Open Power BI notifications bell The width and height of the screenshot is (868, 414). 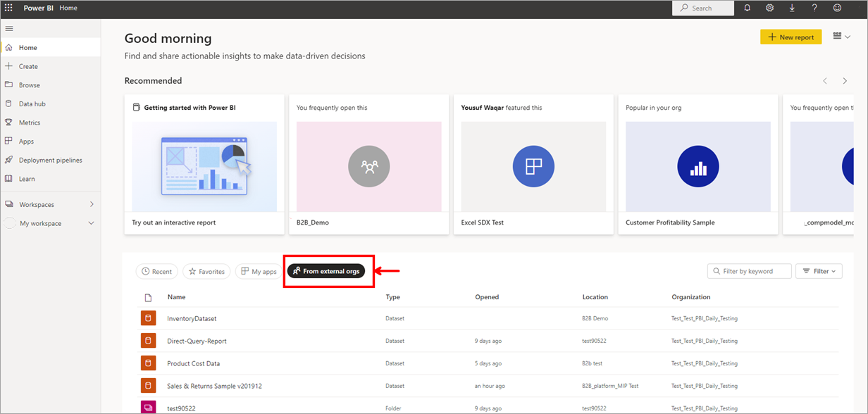tap(747, 8)
